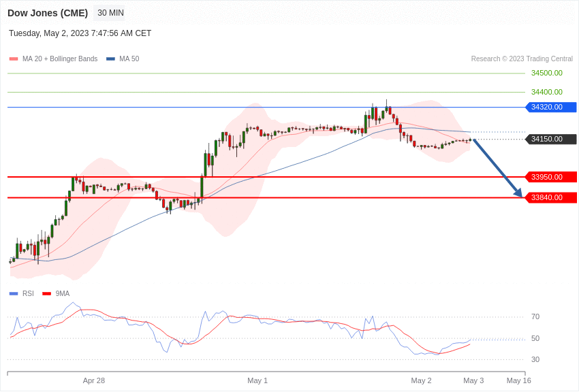Click the RSI 50 level label
Screen dimensions: 579x392
tap(535, 338)
